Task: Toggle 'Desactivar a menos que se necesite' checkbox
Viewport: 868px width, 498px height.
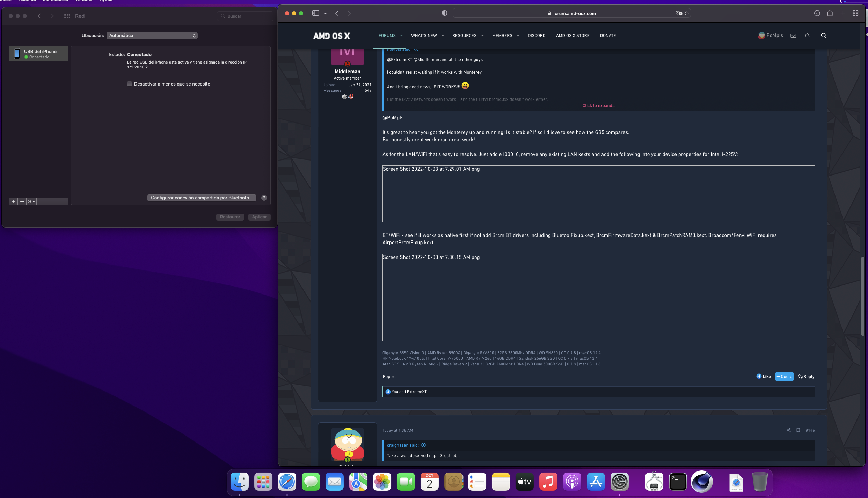Action: [130, 84]
